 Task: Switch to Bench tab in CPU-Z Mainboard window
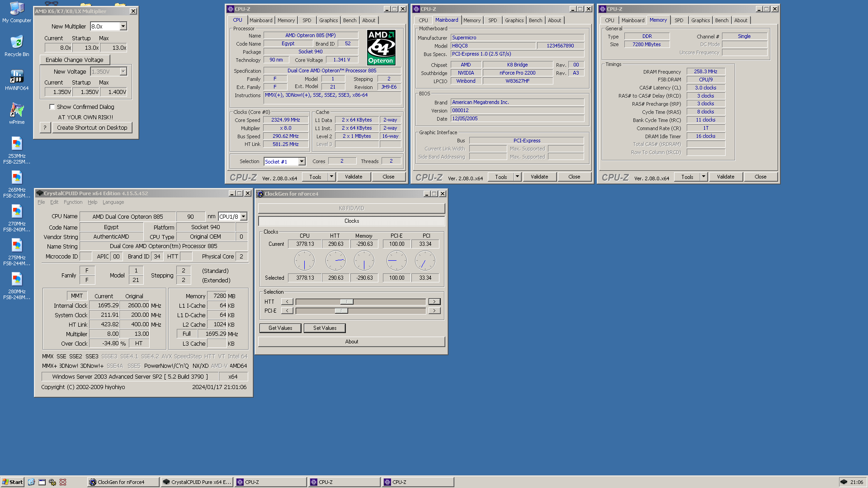tap(535, 20)
